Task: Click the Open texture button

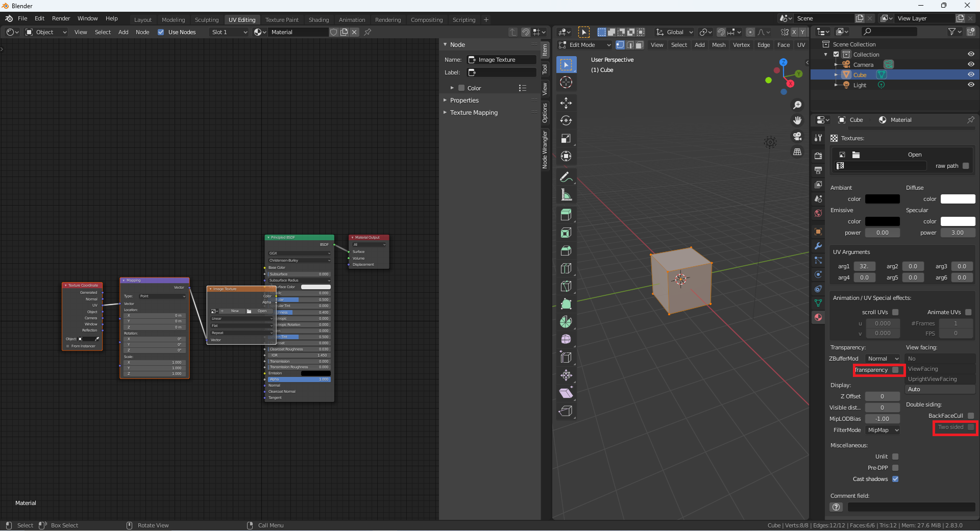Action: click(914, 155)
